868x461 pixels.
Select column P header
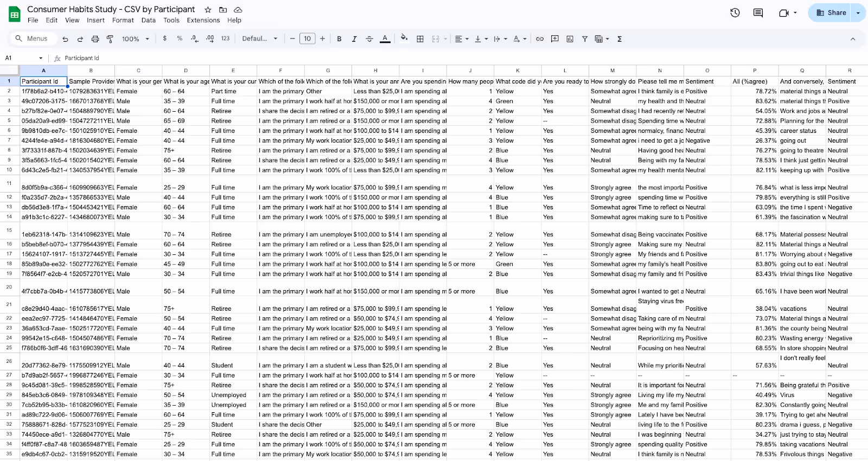(x=755, y=71)
